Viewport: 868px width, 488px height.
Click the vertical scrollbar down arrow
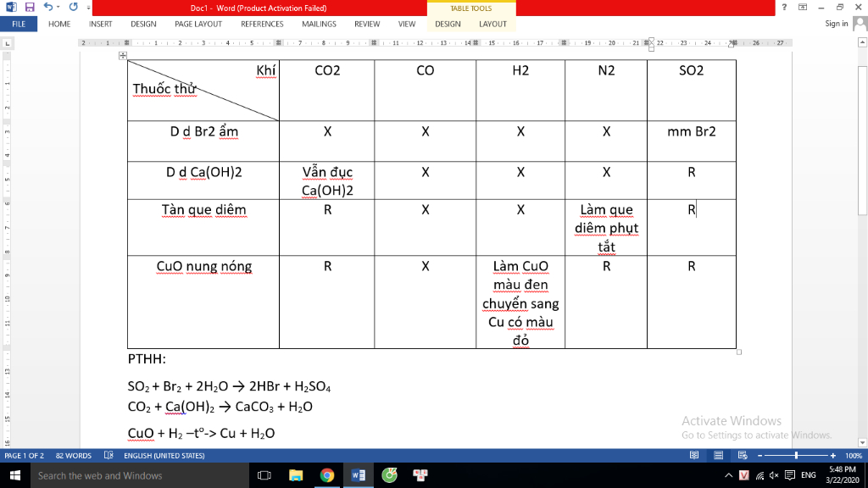862,442
